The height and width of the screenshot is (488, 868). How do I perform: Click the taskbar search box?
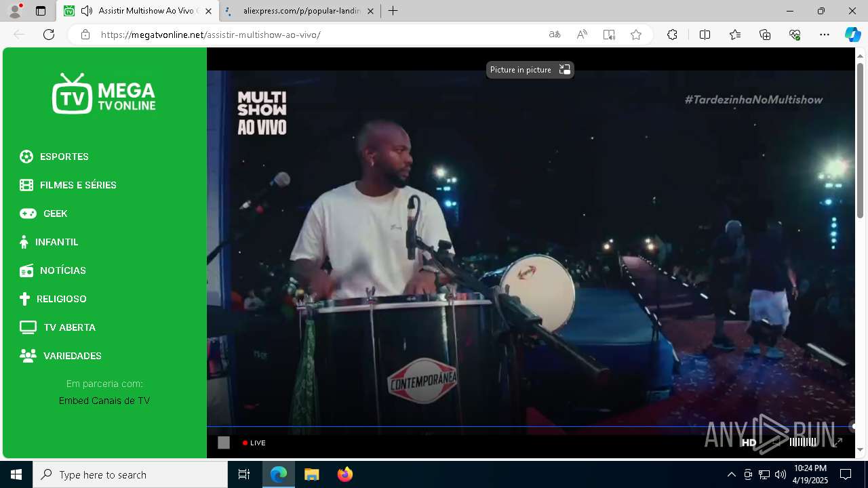[x=130, y=474]
